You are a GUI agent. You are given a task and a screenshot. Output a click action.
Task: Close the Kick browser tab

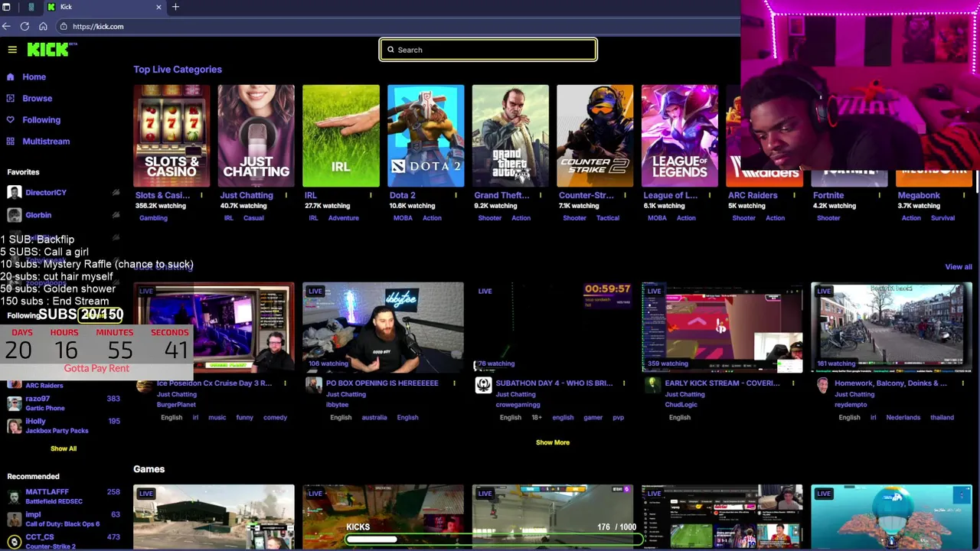158,7
